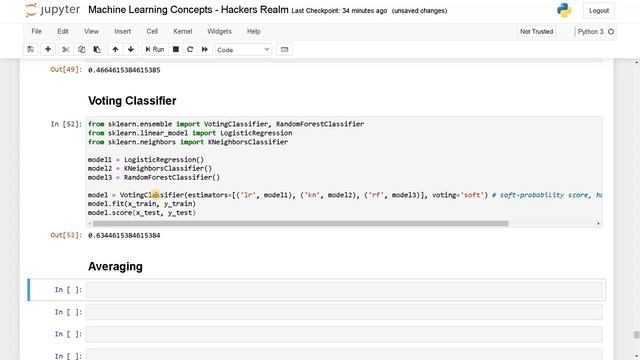Copy selected cells icon

tap(81, 49)
